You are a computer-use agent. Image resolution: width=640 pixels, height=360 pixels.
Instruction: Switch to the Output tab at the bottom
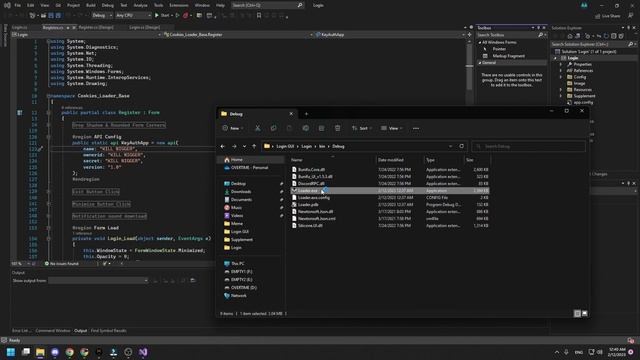tap(80, 331)
